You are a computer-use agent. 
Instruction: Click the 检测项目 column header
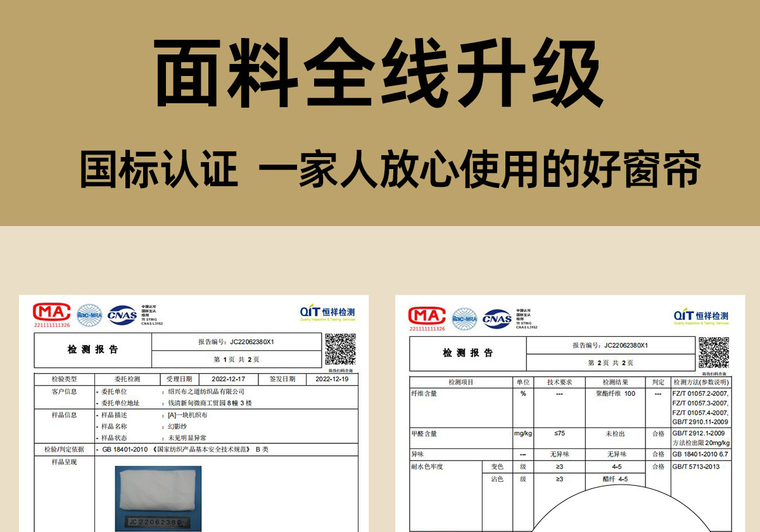(x=461, y=383)
